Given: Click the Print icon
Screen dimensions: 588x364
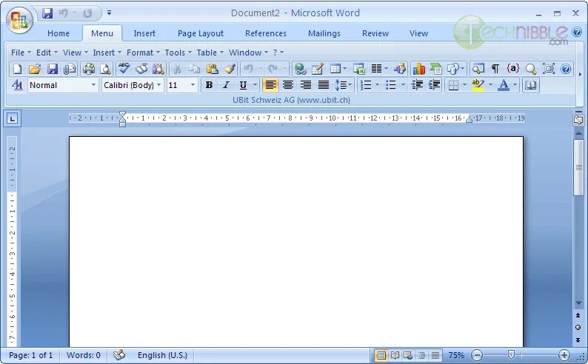Looking at the screenshot, I should click(89, 69).
